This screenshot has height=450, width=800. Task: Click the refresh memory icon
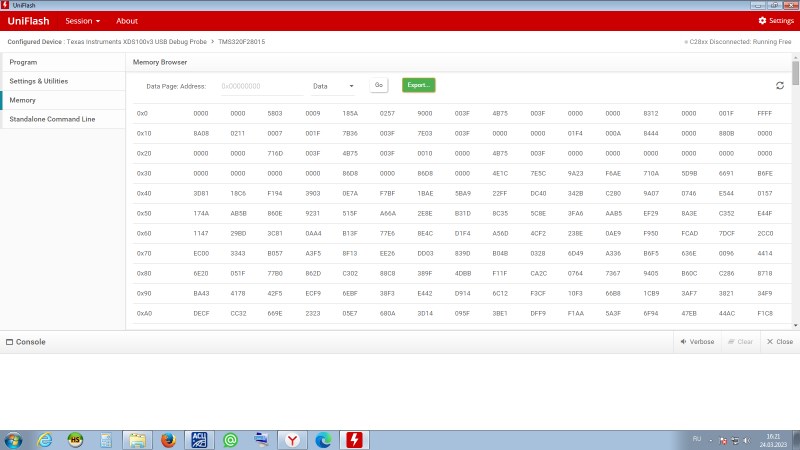[x=780, y=86]
